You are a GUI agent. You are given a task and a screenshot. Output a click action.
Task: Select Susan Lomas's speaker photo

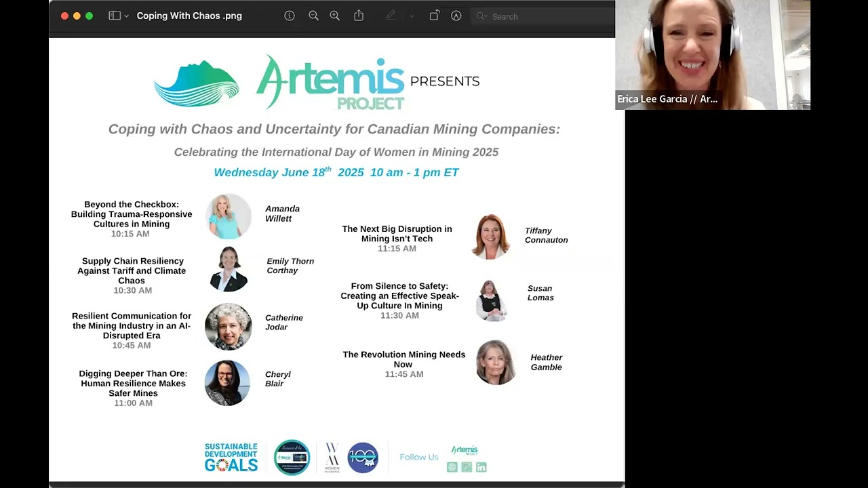[491, 300]
